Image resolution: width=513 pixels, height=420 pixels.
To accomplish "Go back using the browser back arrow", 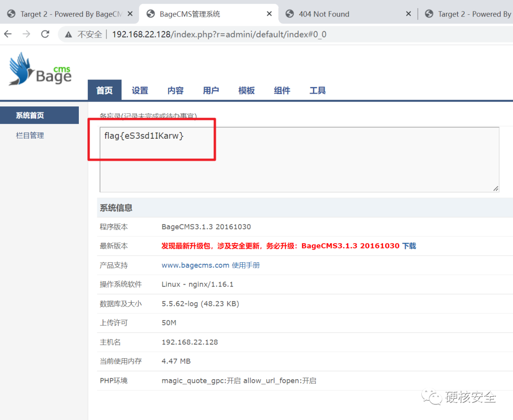I will (x=8, y=34).
